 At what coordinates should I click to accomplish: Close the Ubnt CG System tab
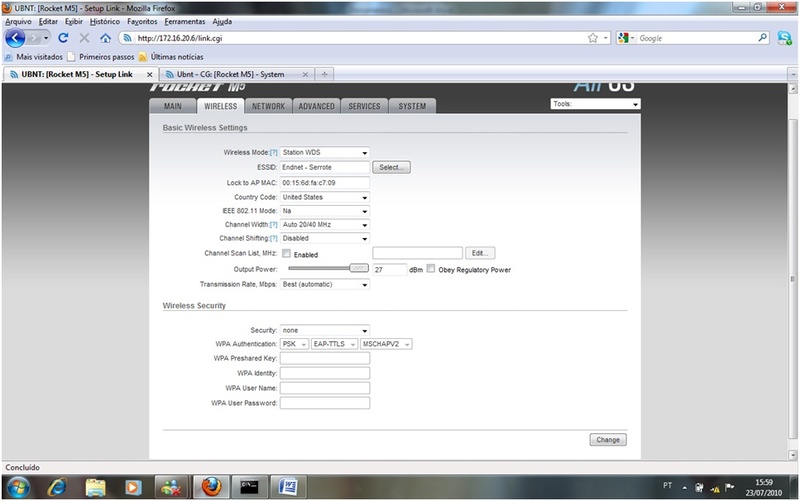click(305, 74)
